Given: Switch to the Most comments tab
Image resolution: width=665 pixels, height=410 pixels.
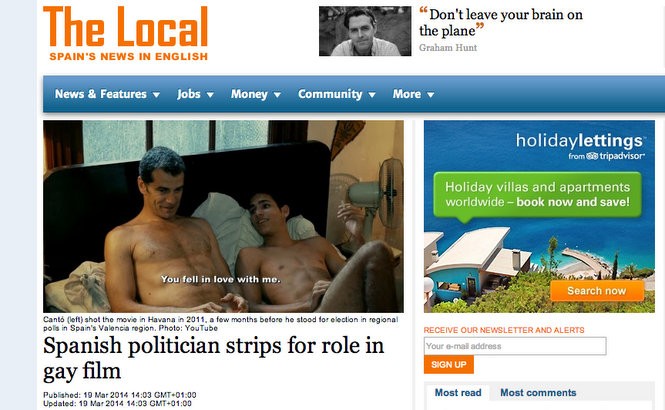Looking at the screenshot, I should 538,393.
